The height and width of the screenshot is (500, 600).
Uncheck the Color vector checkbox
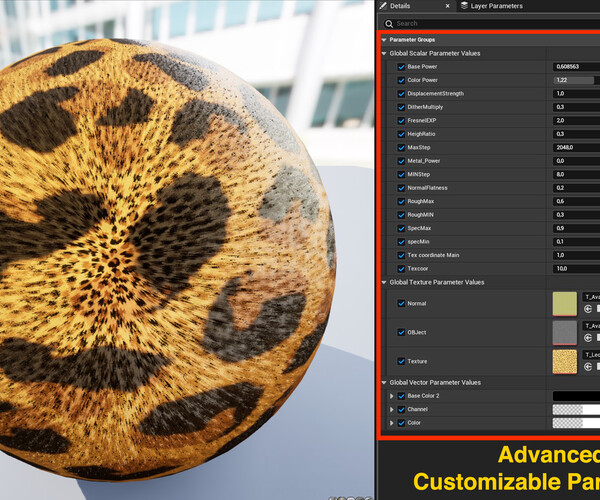coord(401,423)
